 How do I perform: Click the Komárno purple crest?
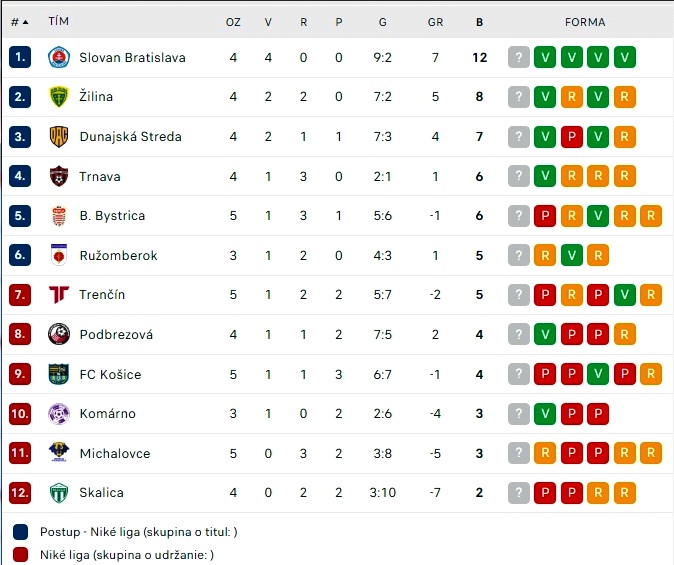coord(58,414)
